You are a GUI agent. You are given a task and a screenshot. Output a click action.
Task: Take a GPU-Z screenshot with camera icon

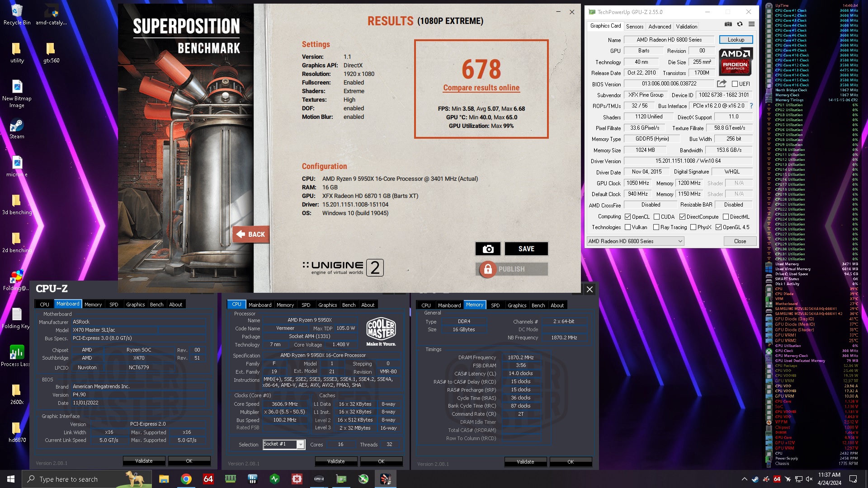pyautogui.click(x=728, y=24)
